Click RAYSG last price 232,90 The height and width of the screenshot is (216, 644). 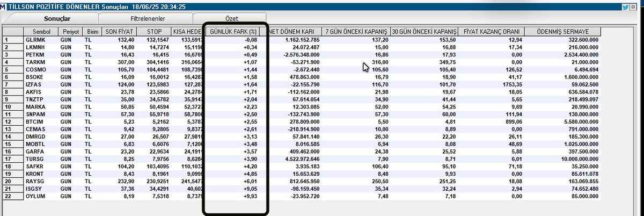125,182
